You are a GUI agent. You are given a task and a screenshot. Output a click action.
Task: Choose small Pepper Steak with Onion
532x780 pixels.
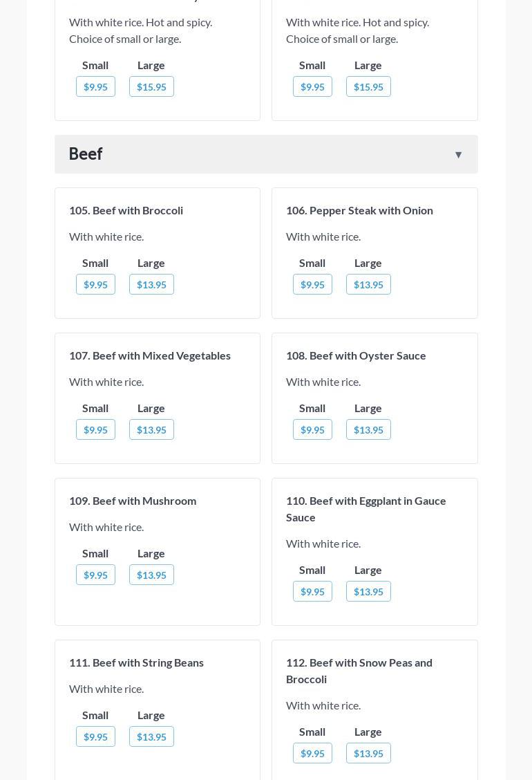(x=312, y=284)
